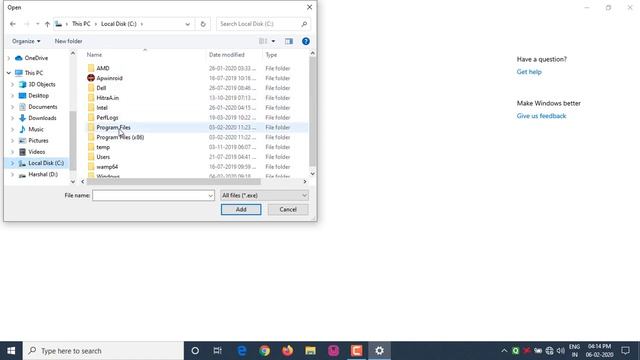The width and height of the screenshot is (640, 360).
Task: Click the Cancel button
Action: (x=288, y=209)
